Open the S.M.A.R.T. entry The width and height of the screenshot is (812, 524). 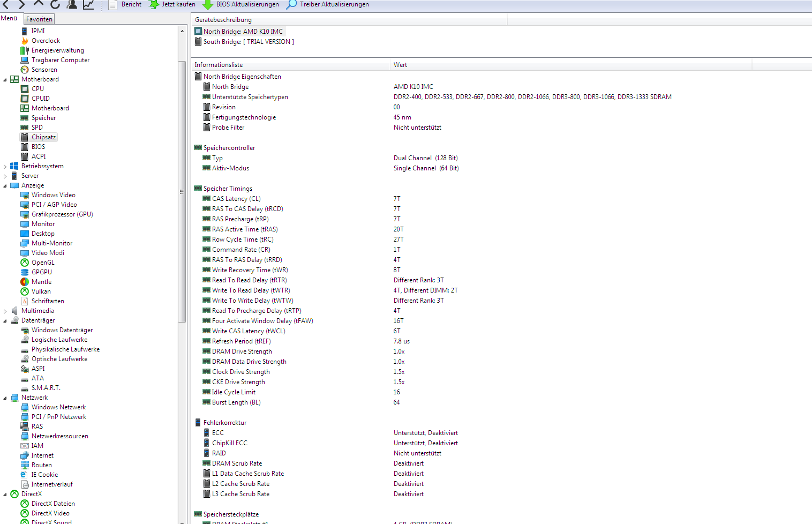46,388
